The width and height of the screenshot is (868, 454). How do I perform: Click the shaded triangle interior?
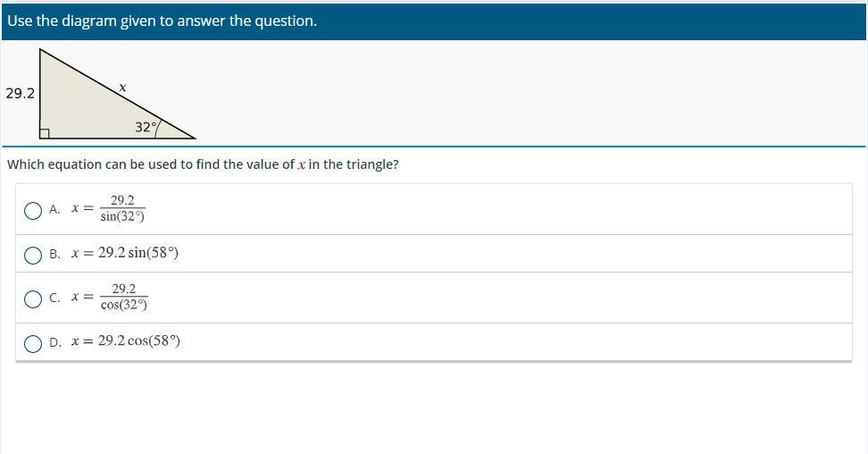tap(80, 107)
